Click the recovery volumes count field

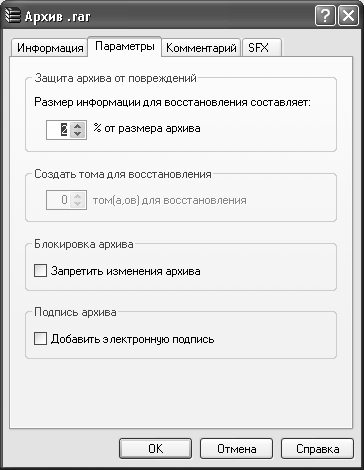(59, 200)
